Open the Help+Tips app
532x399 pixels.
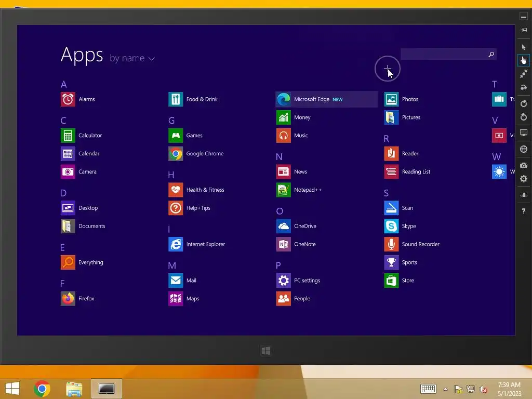190,208
